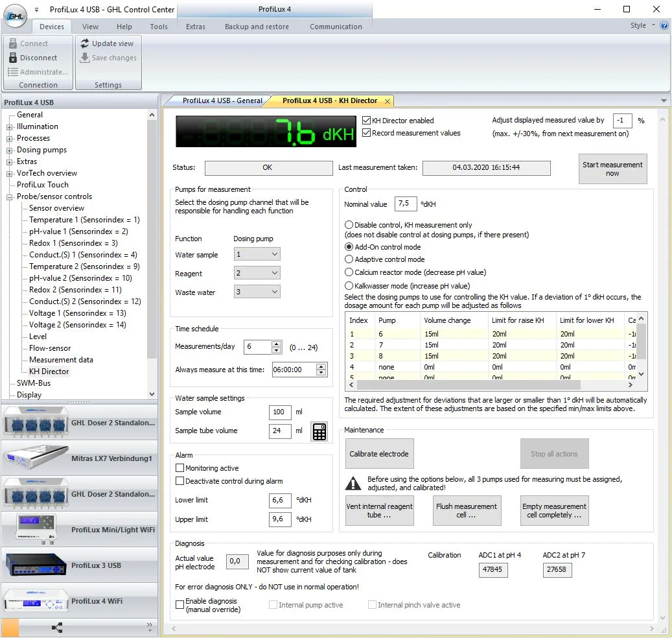672x638 pixels.
Task: Select first GHL Doser 2 Standalone device
Action: pyautogui.click(x=79, y=423)
